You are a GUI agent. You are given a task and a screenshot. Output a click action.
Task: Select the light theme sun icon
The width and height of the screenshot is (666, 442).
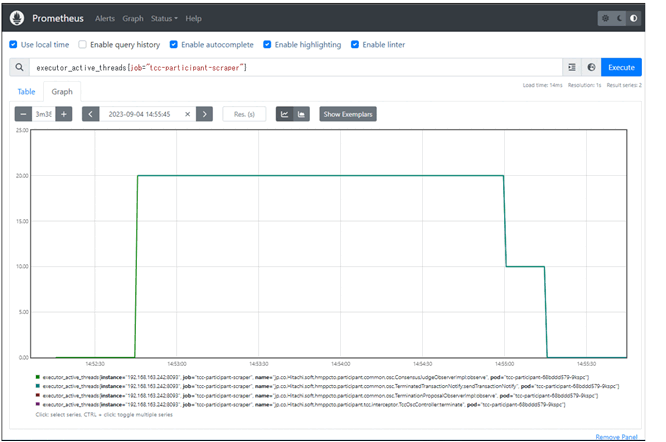[605, 18]
